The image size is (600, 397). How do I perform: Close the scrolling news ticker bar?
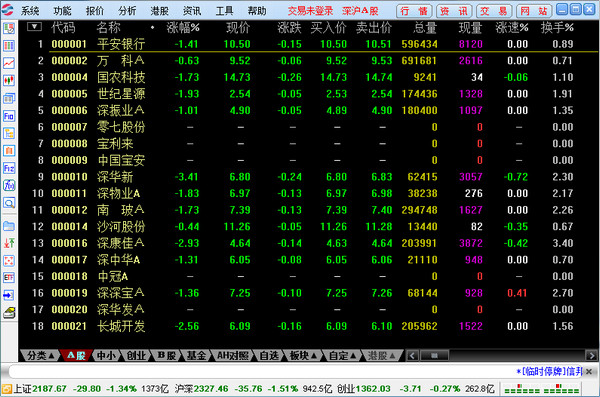[589, 371]
